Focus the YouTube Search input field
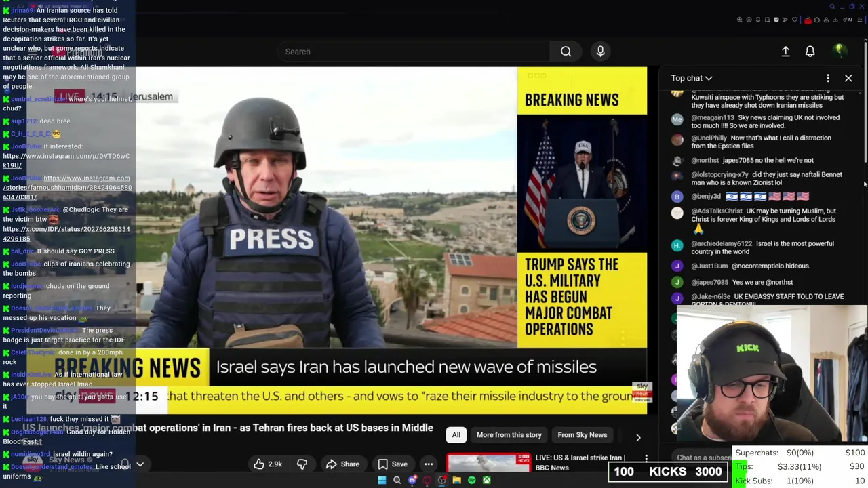Screen dimensions: 868x488 [x=414, y=52]
